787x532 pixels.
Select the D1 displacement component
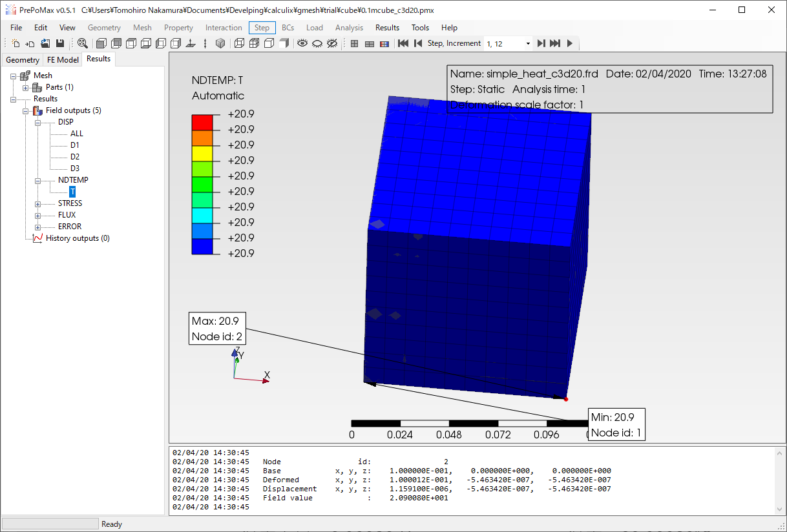(x=75, y=145)
